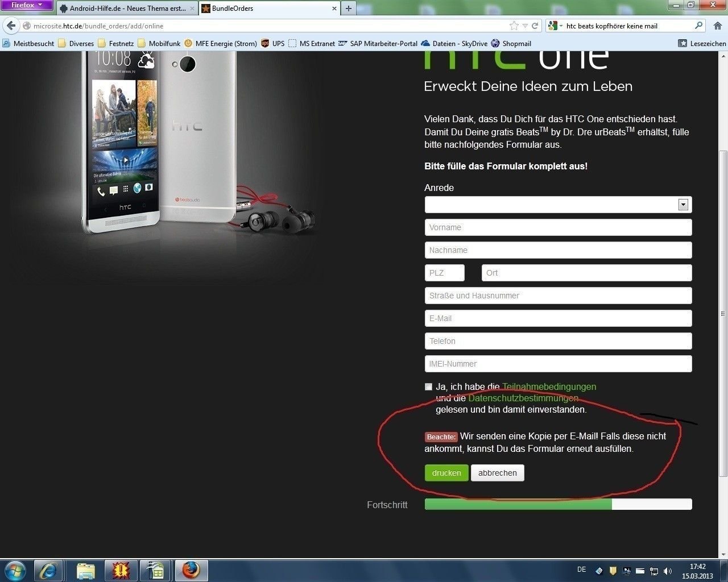
Task: Click the Fortschritt progress bar
Action: [x=558, y=504]
